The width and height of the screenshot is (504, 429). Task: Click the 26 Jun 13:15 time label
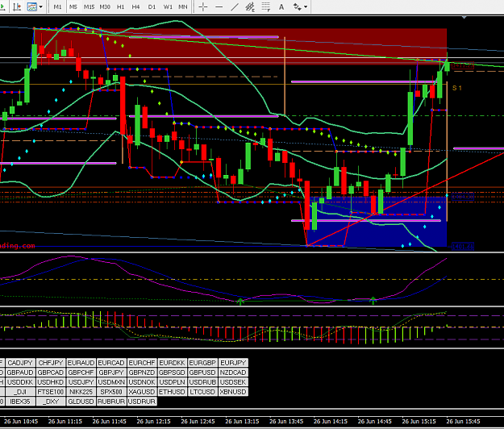point(242,421)
